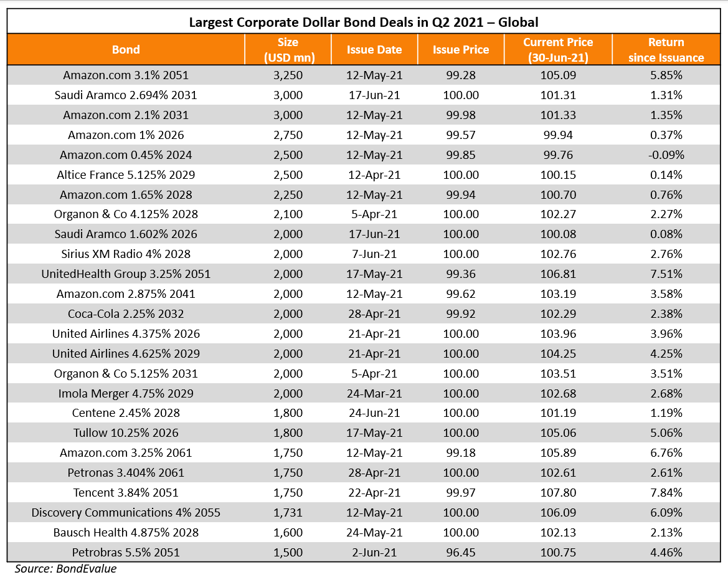Select 'Amazon.com 2.1% 2031' in the Bond column
This screenshot has height=577, width=728.
126,115
